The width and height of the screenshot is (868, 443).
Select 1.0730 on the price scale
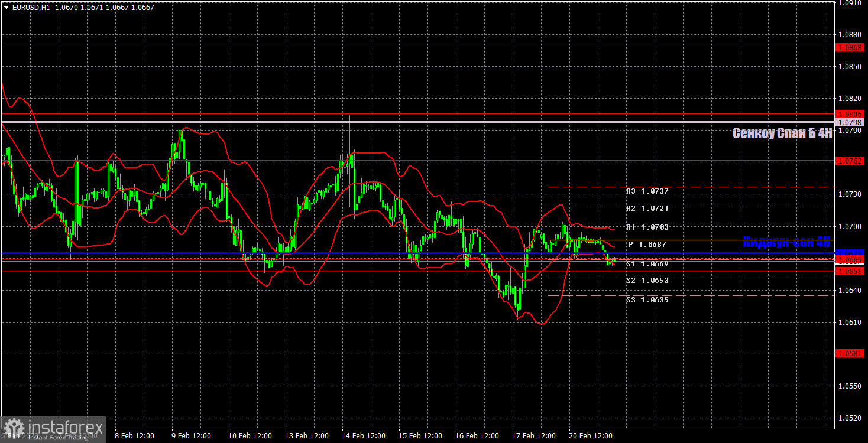click(850, 194)
